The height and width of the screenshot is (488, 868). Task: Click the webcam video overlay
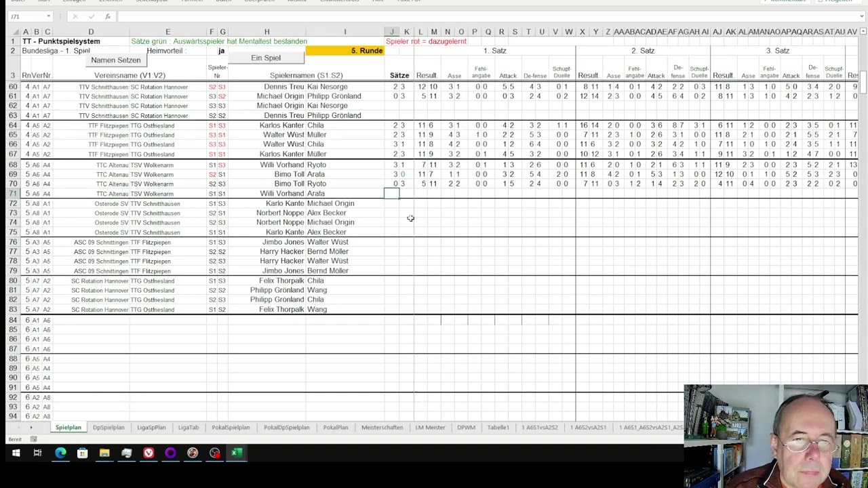pyautogui.click(x=776, y=436)
